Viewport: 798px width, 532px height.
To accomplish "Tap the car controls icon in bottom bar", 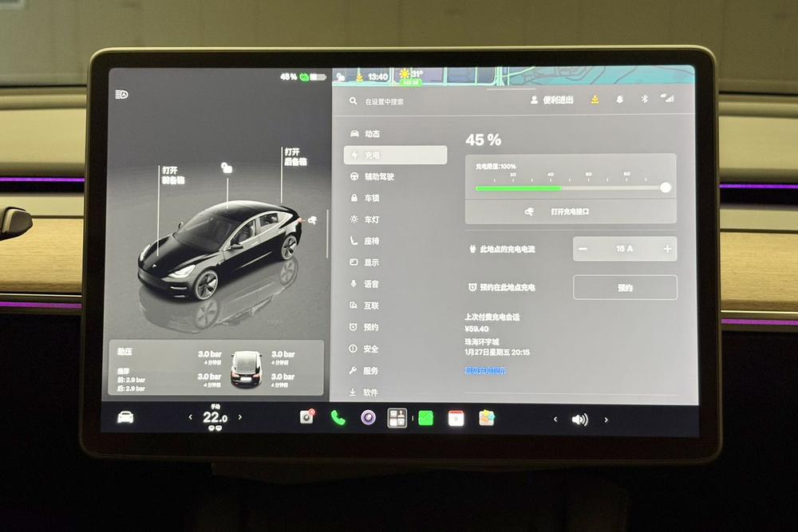I will (125, 418).
